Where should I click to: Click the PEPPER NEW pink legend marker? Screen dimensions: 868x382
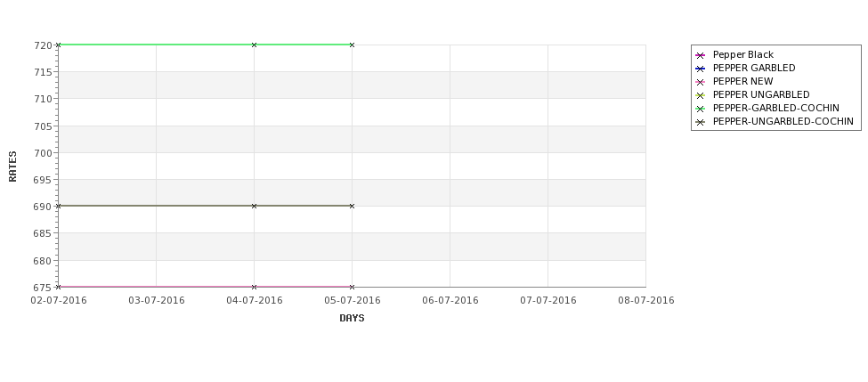point(701,82)
